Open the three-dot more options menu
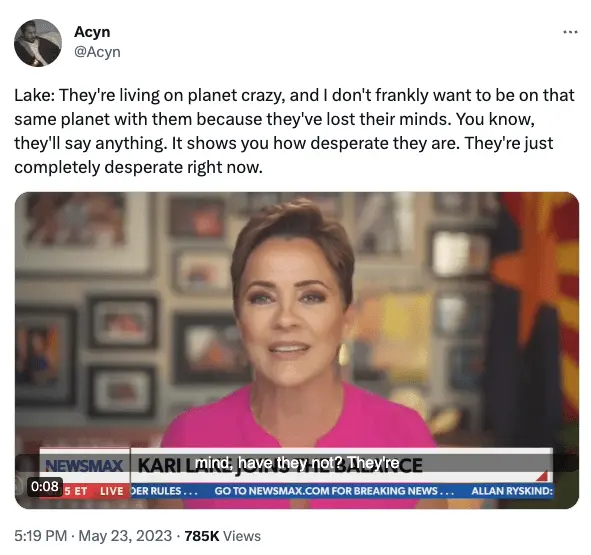The width and height of the screenshot is (591, 555). [570, 32]
